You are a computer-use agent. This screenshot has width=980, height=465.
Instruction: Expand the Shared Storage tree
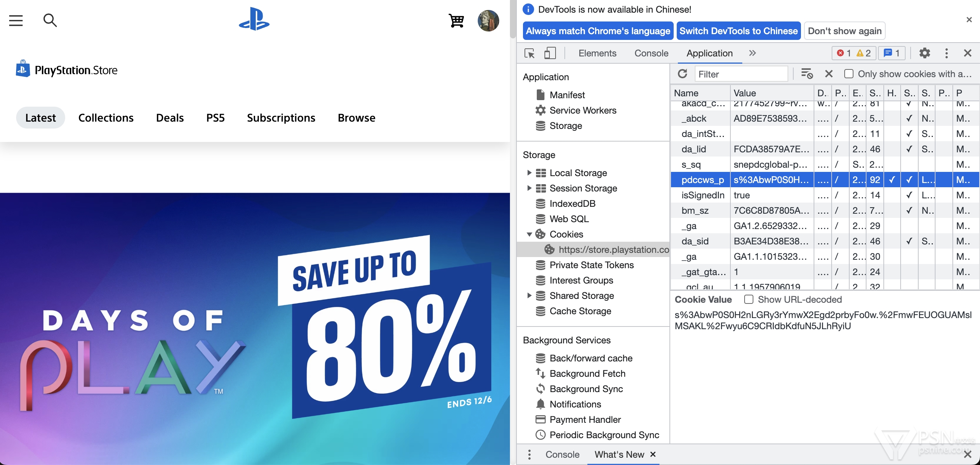(x=529, y=295)
